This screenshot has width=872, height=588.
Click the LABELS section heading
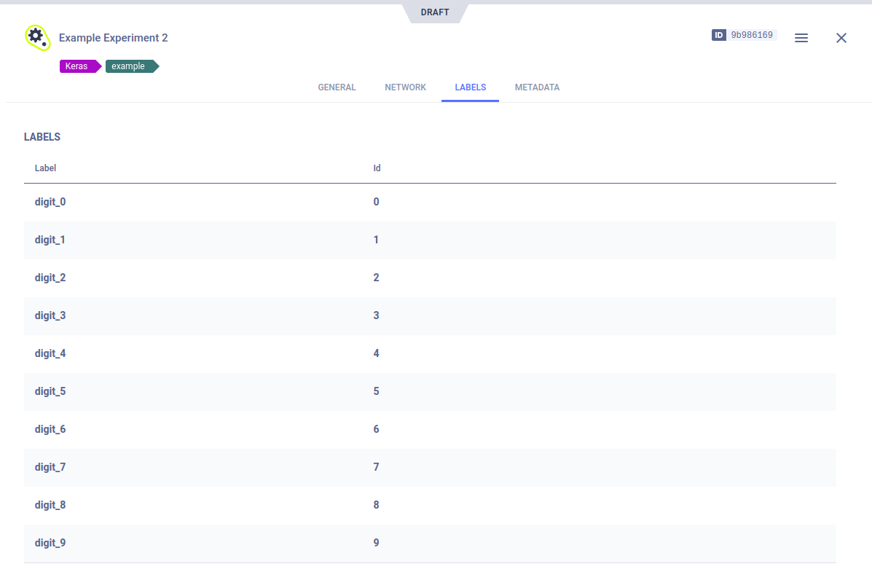[42, 137]
